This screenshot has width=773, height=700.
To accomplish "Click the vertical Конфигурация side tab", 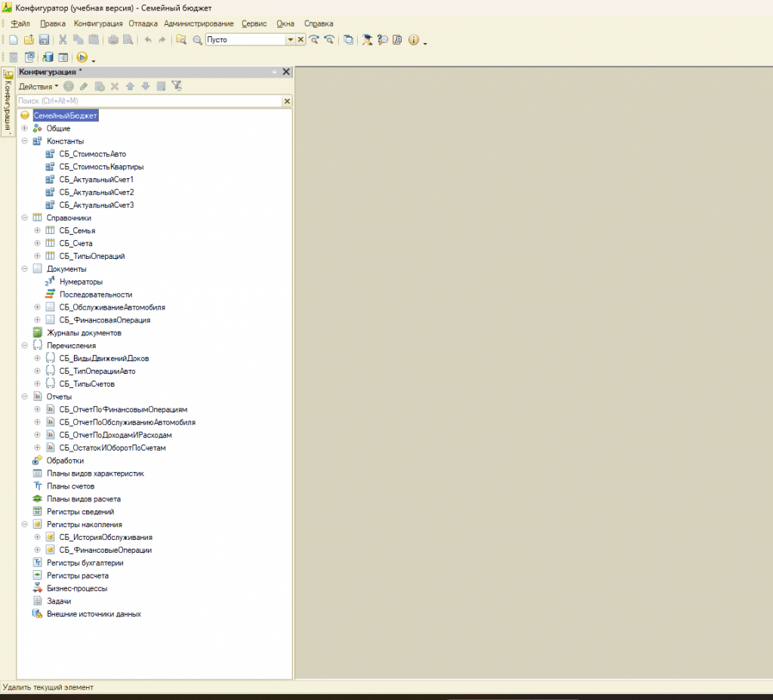I will (8, 102).
